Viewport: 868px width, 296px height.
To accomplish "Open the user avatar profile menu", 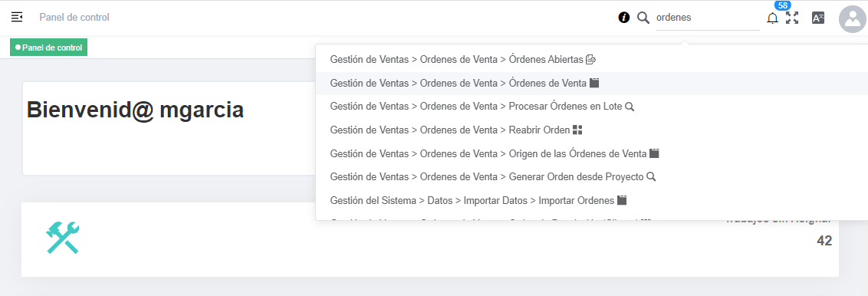I will (853, 19).
